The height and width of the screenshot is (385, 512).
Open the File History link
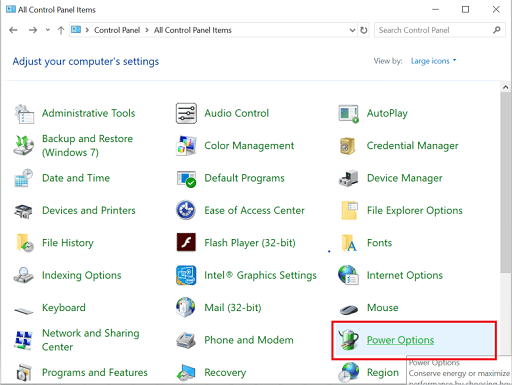(x=68, y=243)
